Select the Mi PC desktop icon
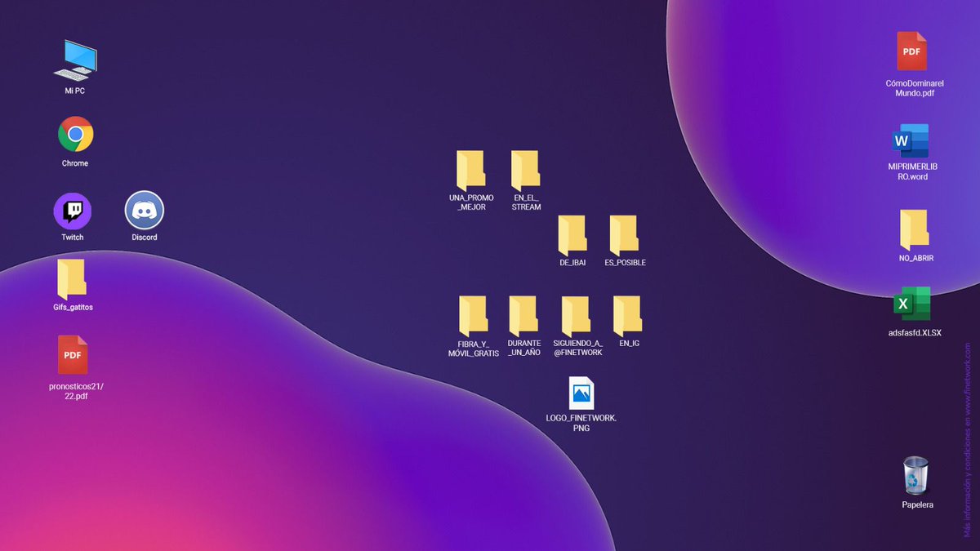 (75, 61)
